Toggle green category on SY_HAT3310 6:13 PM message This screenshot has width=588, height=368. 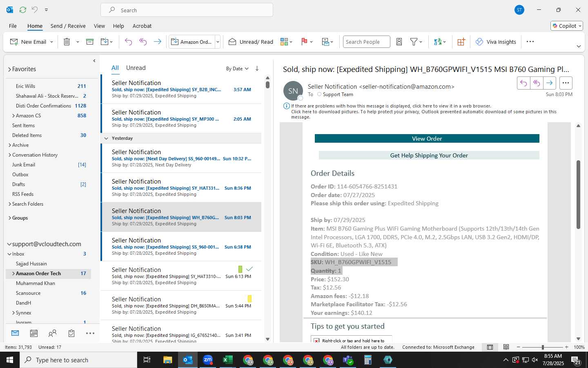tap(240, 269)
